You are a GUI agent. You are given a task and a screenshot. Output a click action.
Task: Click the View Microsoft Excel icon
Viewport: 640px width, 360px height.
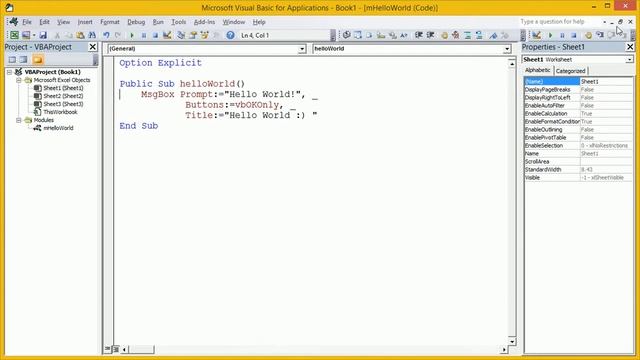coord(14,35)
